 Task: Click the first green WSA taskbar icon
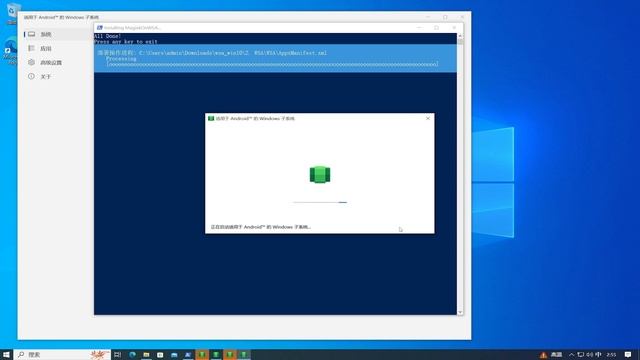[202, 355]
